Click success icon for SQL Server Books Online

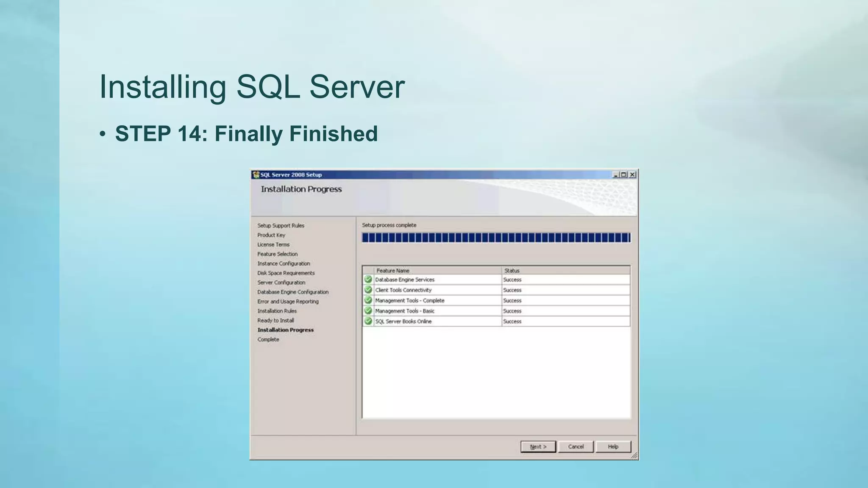(x=368, y=321)
